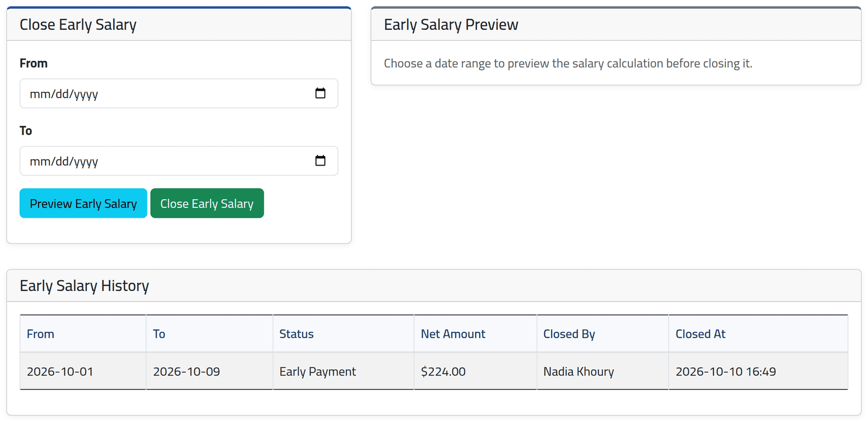
Task: Select the Early Salary History heading
Action: (84, 286)
